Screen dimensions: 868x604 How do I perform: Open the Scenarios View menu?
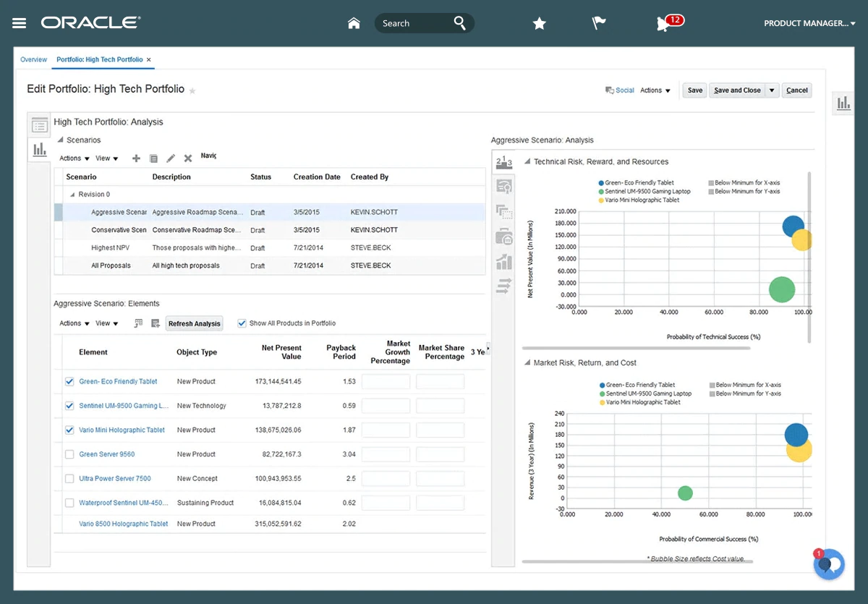(106, 158)
